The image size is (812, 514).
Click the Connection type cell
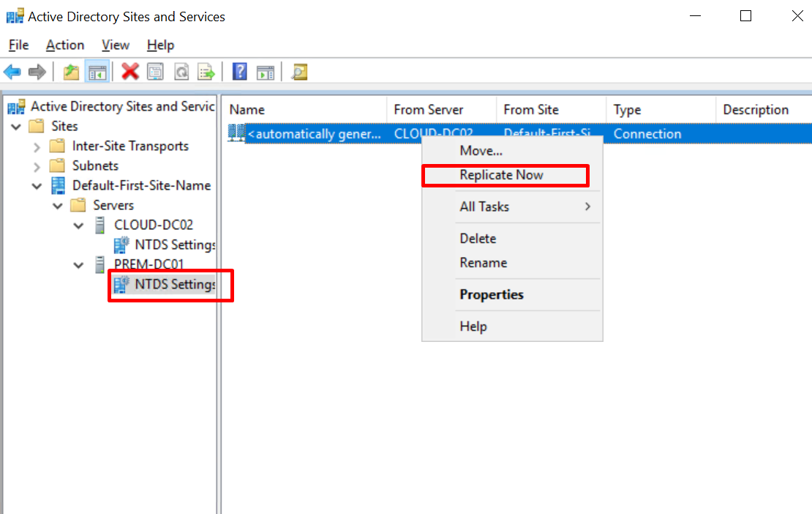click(647, 134)
